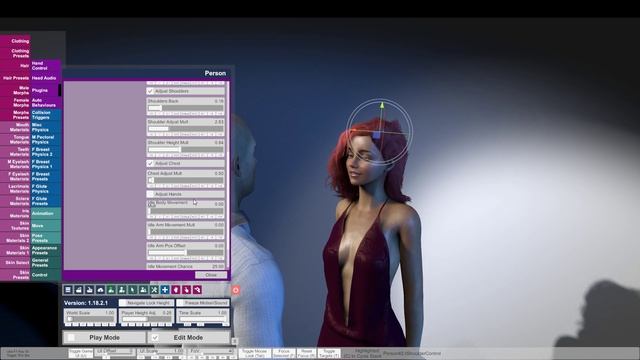Adjust the Shoulder Height Mult slider

tap(185, 150)
